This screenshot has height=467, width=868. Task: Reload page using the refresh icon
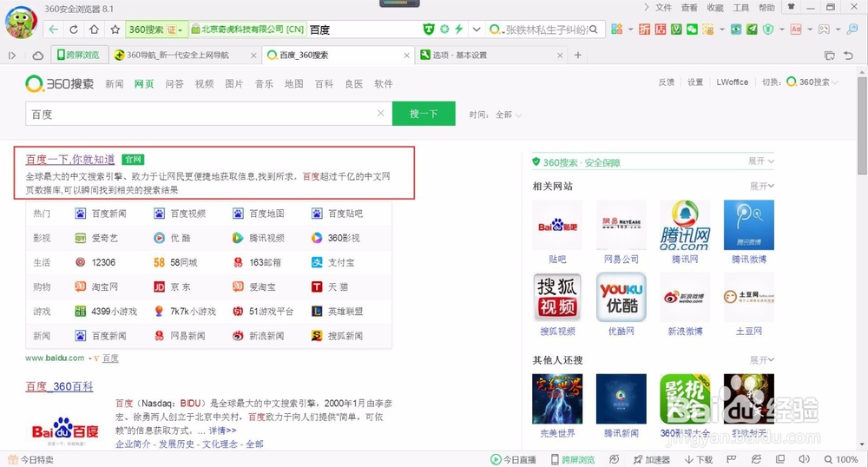[74, 30]
